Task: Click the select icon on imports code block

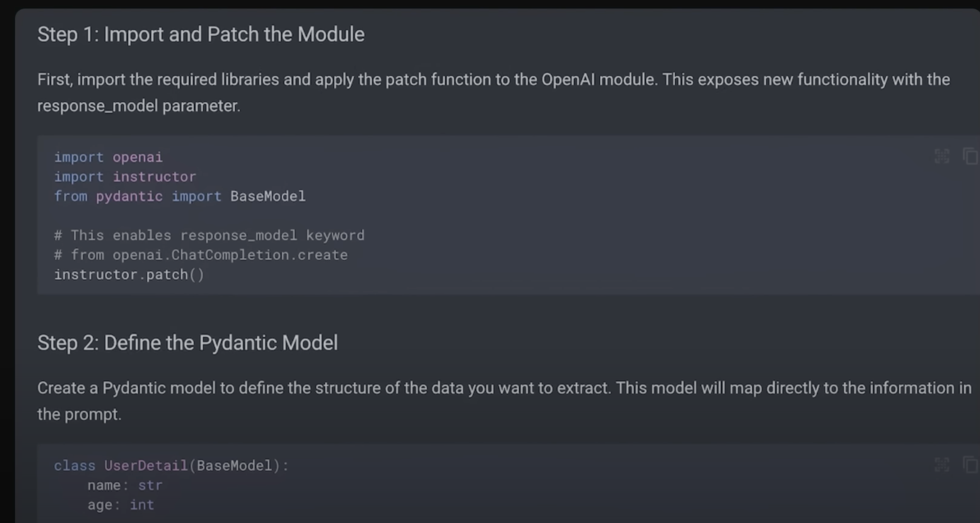Action: point(942,156)
